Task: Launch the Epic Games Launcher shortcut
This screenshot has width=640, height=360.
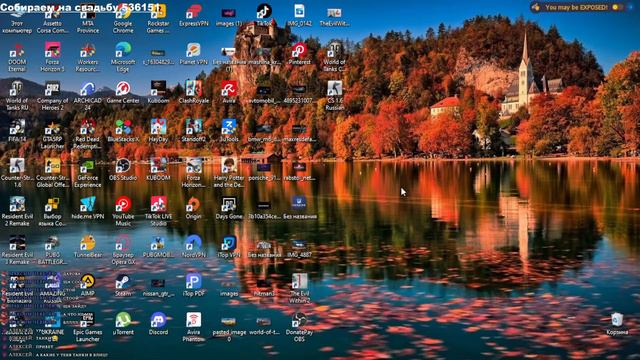Action: 88,327
